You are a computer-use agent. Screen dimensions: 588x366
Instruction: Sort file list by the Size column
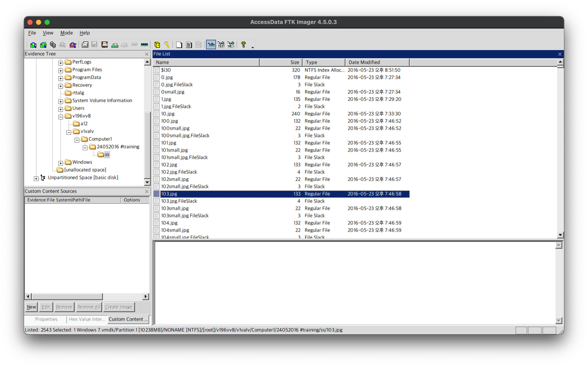click(281, 62)
